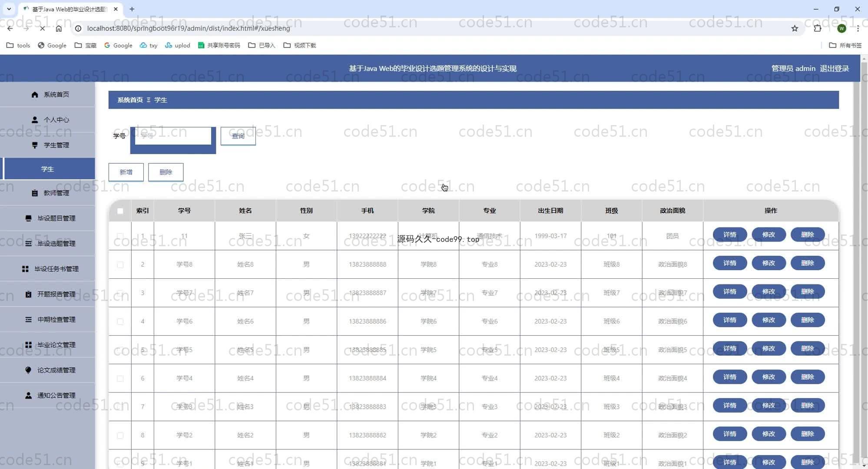Click the 系统首页 breadcrumb link
This screenshot has height=469, width=868.
pos(130,100)
